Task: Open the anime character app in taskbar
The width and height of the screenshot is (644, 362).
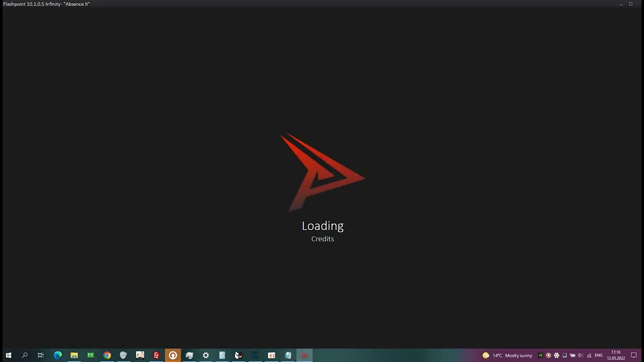Action: pos(140,355)
